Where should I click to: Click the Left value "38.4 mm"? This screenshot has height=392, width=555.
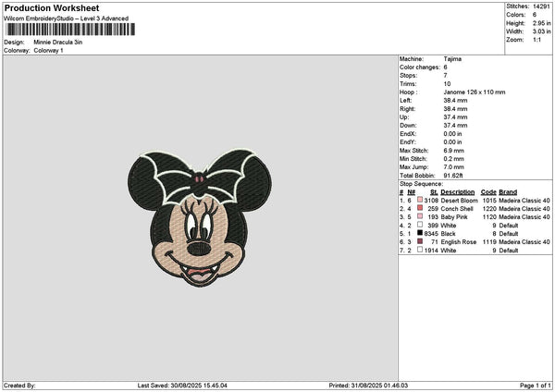point(455,101)
